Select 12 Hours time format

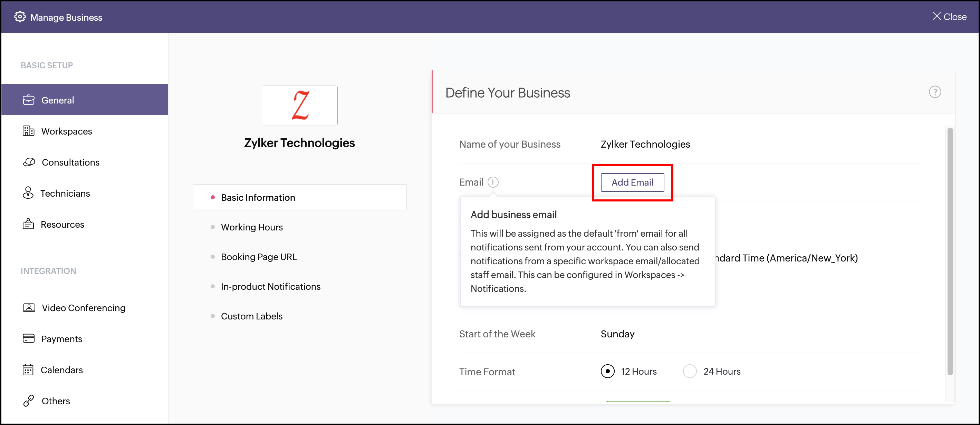[607, 371]
